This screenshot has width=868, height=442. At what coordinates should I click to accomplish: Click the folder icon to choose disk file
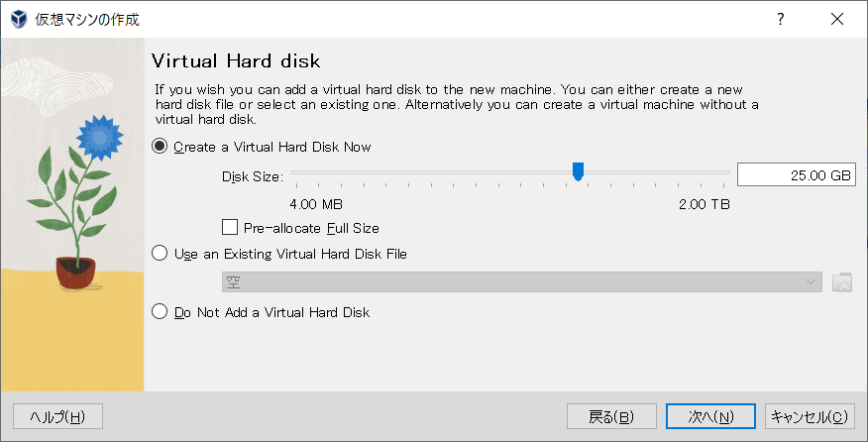[842, 282]
